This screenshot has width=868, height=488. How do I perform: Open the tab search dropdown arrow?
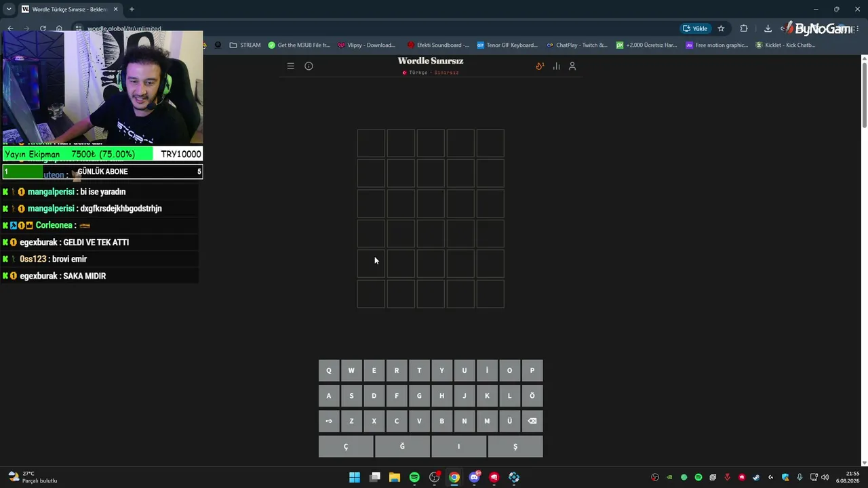pos(9,9)
